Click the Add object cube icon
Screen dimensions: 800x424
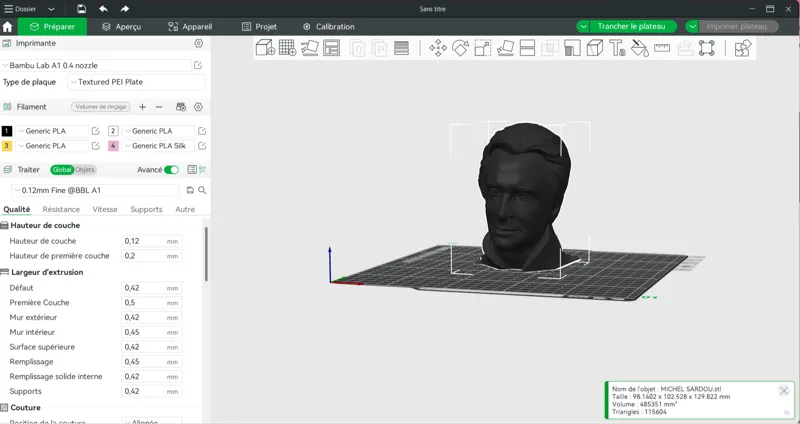pyautogui.click(x=265, y=48)
